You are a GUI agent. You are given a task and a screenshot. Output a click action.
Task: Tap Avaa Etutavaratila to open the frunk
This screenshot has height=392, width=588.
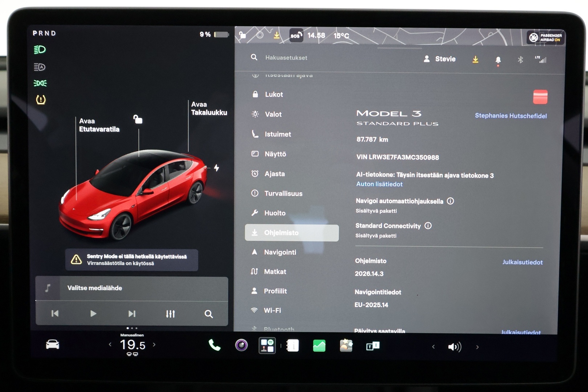(99, 125)
